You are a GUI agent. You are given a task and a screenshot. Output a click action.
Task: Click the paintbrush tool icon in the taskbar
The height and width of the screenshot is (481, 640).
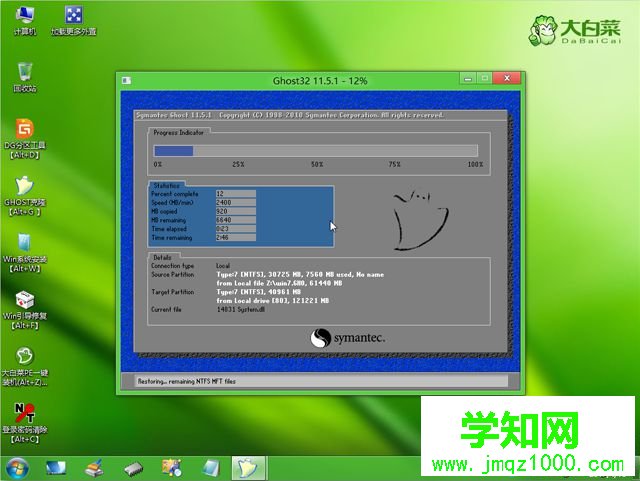pos(94,468)
